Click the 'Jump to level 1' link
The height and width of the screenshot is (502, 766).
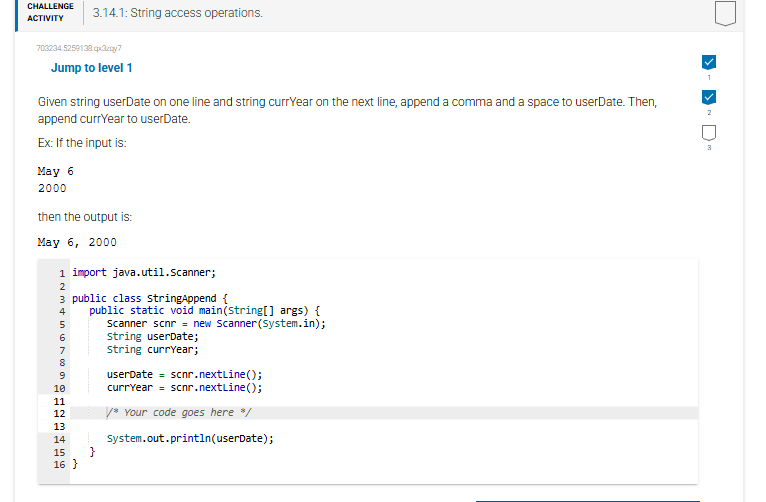[92, 68]
